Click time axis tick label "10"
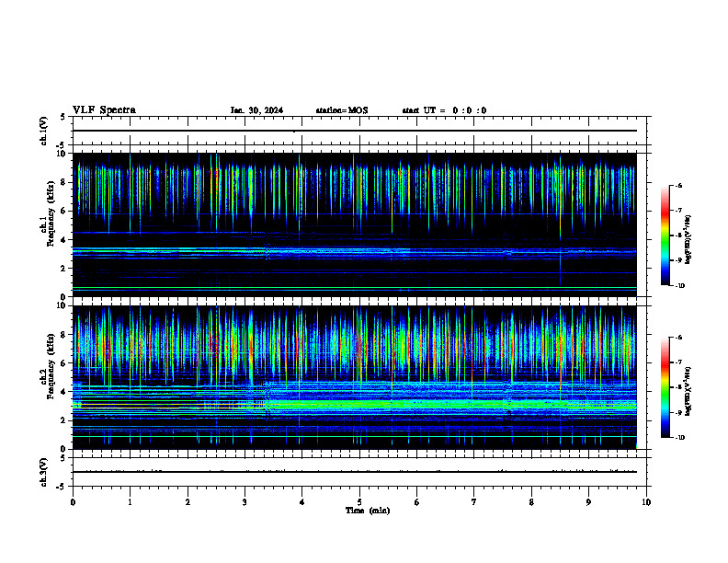The height and width of the screenshot is (563, 728). [646, 502]
